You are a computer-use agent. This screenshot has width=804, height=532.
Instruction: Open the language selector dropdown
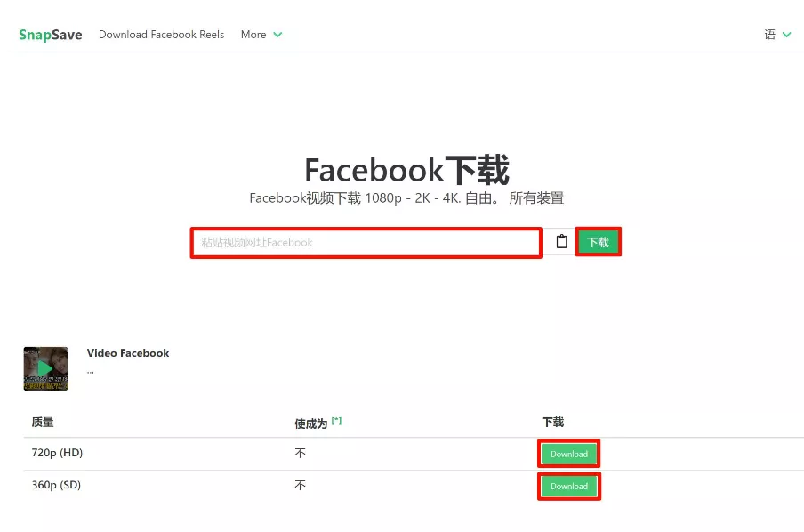778,35
